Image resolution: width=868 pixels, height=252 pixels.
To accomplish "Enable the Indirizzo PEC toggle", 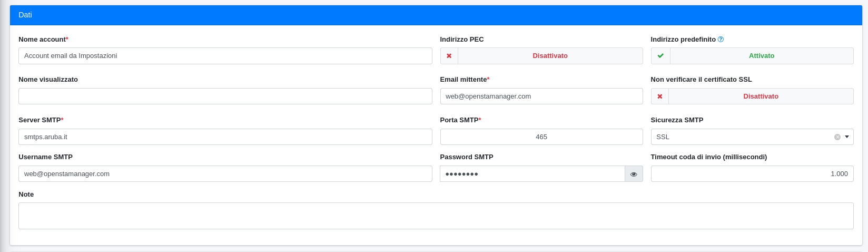I will click(549, 56).
